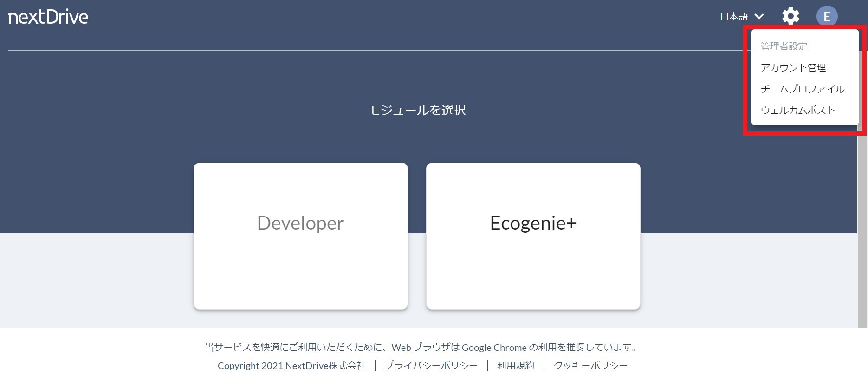Screen dimensions: 868x382
Task: Open the 利用規約 link
Action: 515,366
